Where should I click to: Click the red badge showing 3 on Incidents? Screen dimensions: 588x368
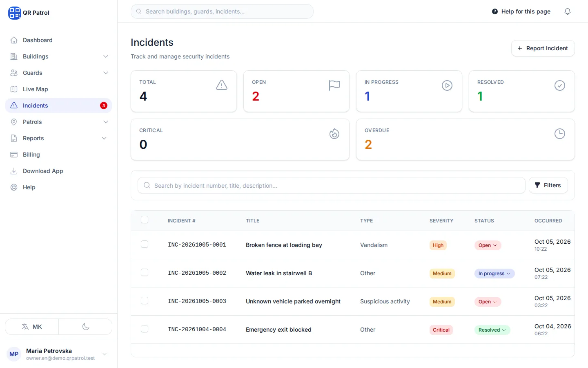pyautogui.click(x=104, y=105)
